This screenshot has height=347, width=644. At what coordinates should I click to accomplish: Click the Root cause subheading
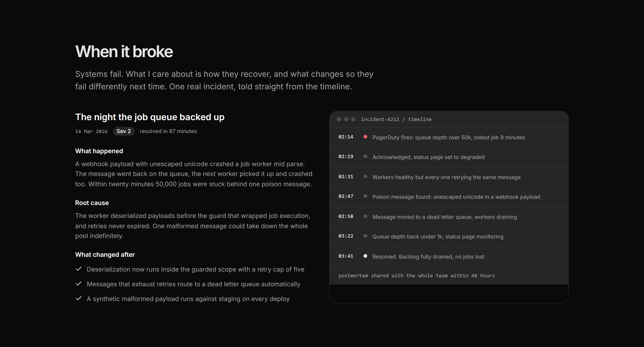tap(92, 203)
